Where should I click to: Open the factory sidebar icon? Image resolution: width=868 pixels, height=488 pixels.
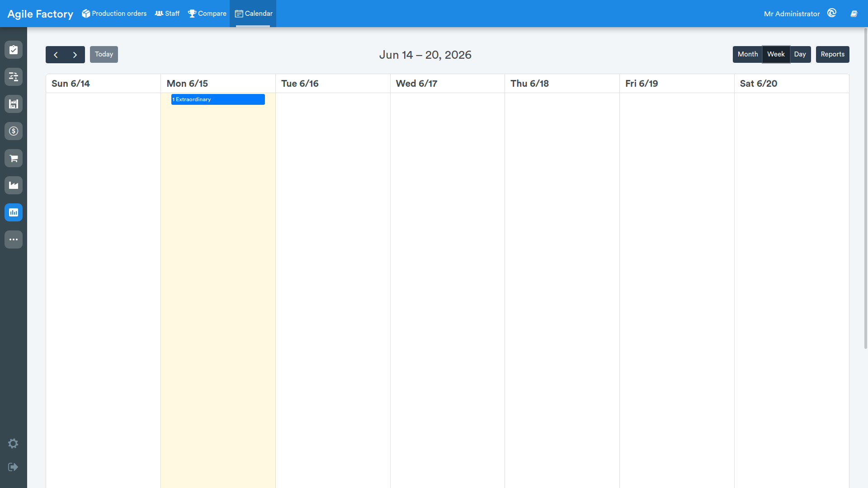coord(14,185)
